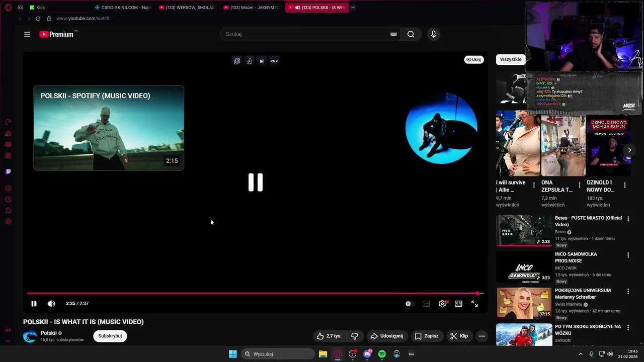Open options for 'DZINOLD I NOWY DO...' Short

pyautogui.click(x=625, y=185)
